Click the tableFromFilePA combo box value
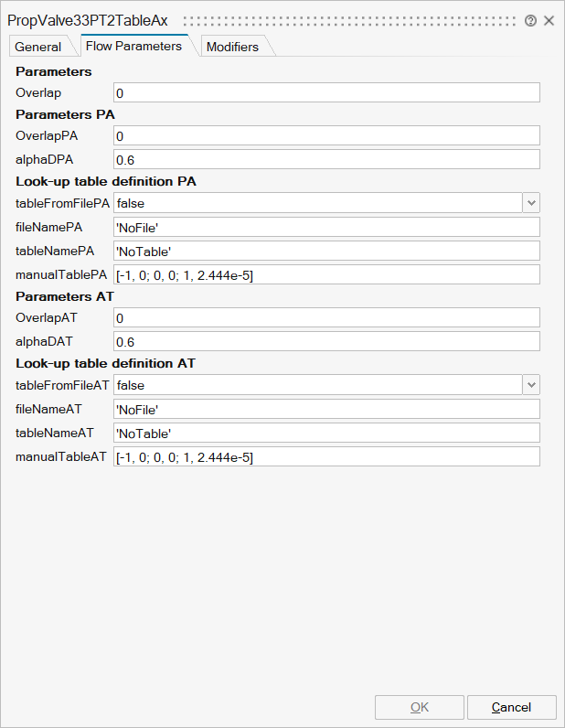Viewport: 565px width, 728px height. click(x=316, y=203)
